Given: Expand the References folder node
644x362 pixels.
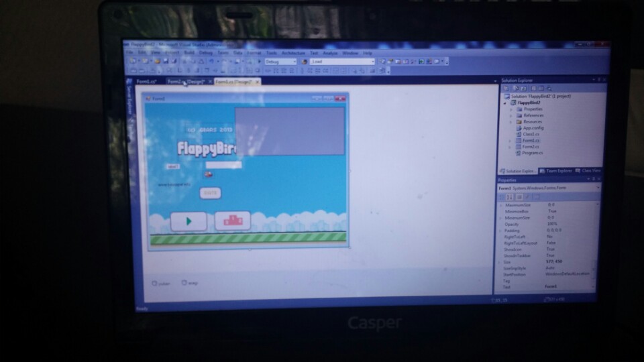Looking at the screenshot, I should (x=511, y=116).
